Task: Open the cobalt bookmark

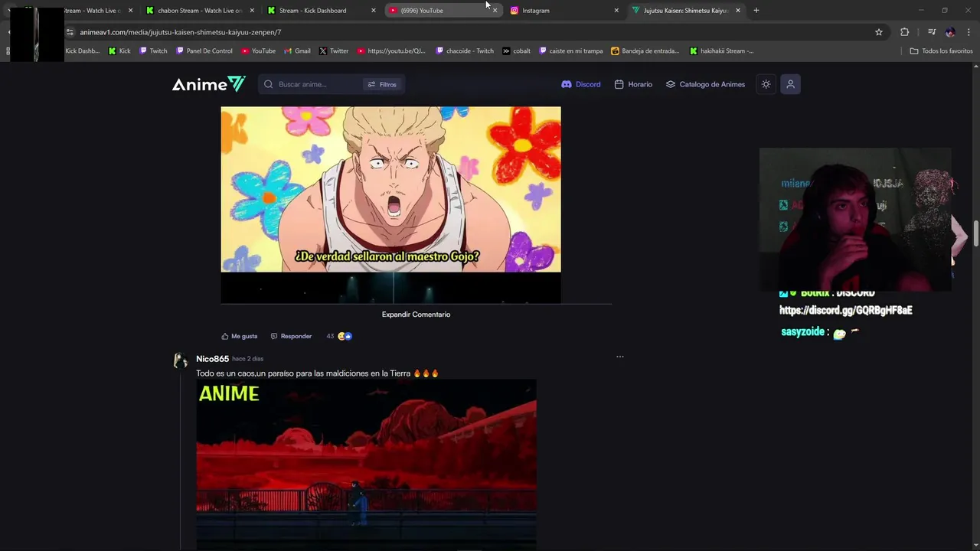Action: tap(517, 51)
